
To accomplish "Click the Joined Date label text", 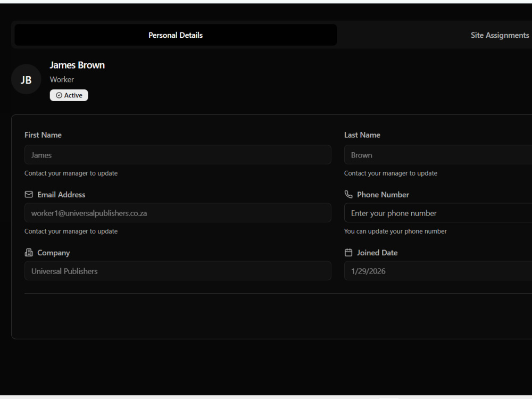I will 377,253.
